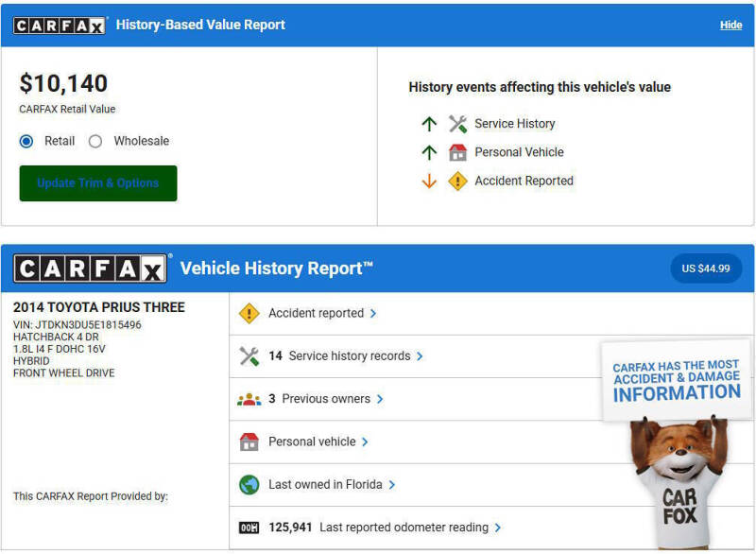This screenshot has width=756, height=554.
Task: Click the house Personal Vehicle icon in value report
Action: pyautogui.click(x=457, y=152)
